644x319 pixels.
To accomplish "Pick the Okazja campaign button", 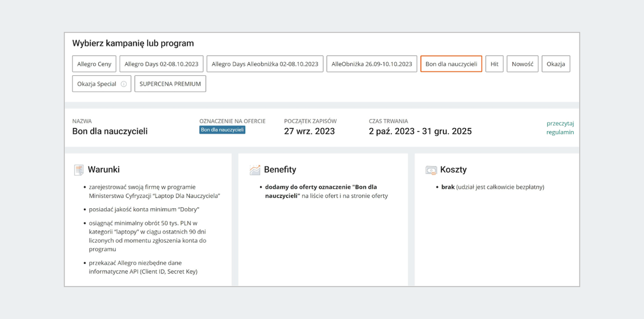I will click(556, 64).
